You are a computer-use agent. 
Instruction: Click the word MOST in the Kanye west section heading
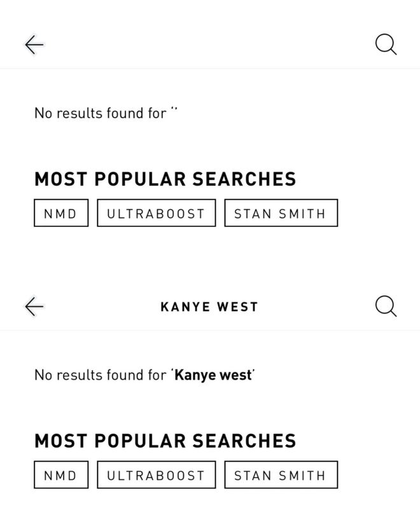(x=61, y=441)
